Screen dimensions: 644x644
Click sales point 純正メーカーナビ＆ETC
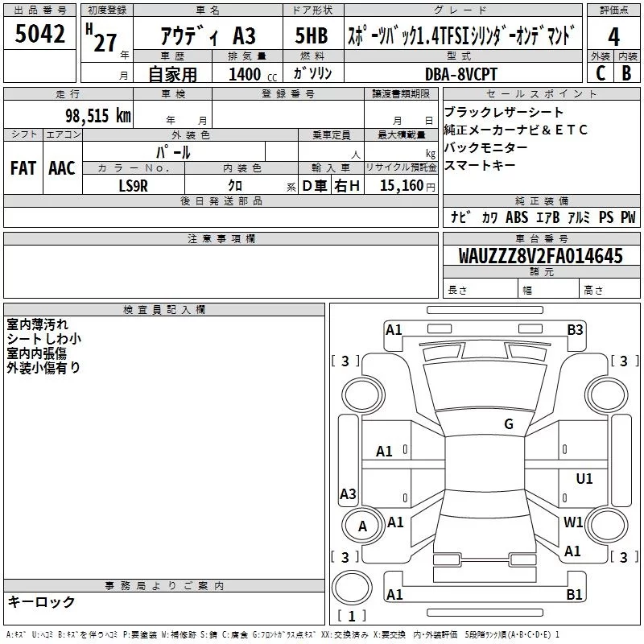(x=516, y=130)
